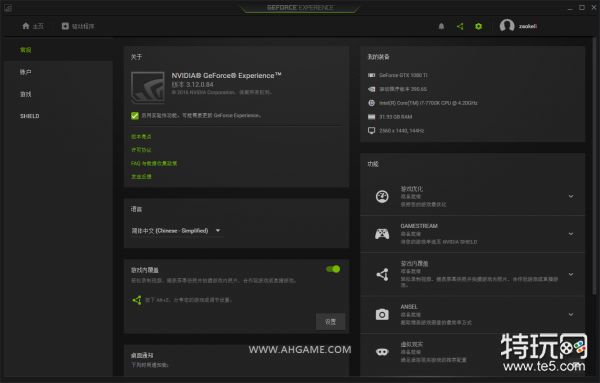Click the overlay share icon in features list
Screen dimensions: 600x383
pos(382,274)
